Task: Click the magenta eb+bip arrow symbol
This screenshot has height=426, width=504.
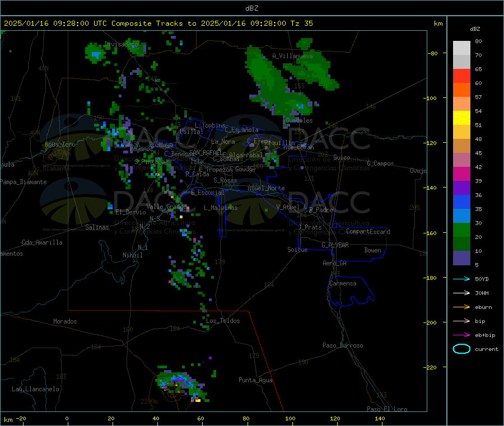Action: point(461,335)
